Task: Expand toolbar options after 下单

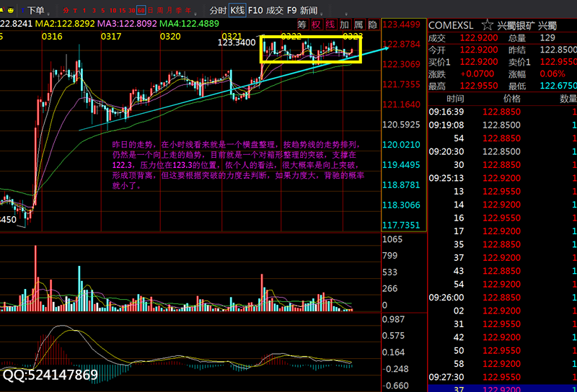Action: 49,13
